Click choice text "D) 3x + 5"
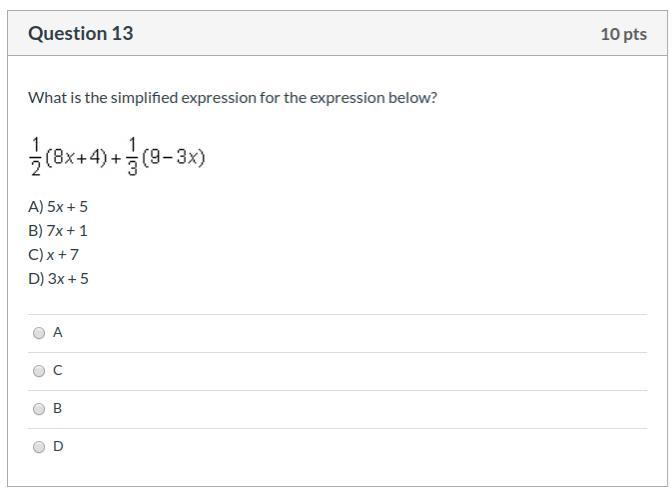The width and height of the screenshot is (671, 489). [58, 279]
